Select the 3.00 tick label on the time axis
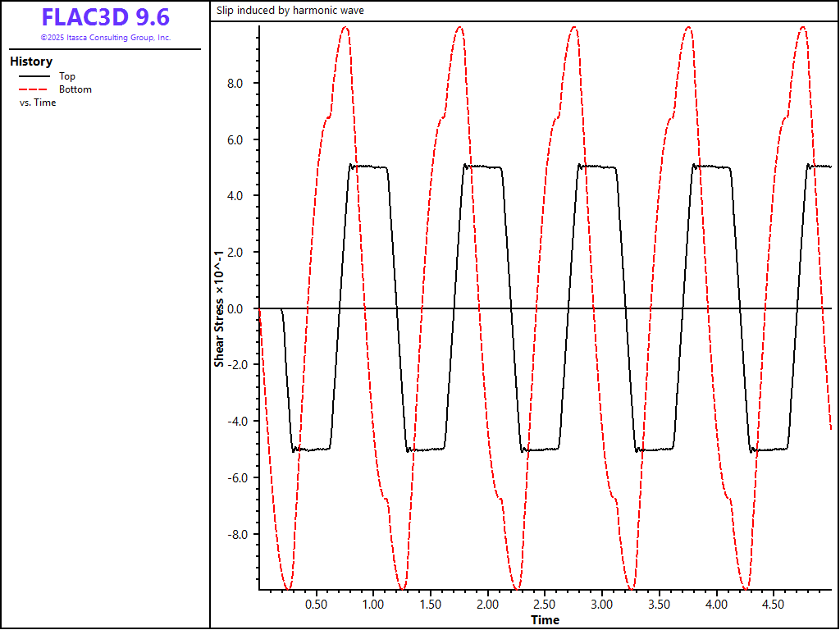This screenshot has width=840, height=630. [x=602, y=604]
